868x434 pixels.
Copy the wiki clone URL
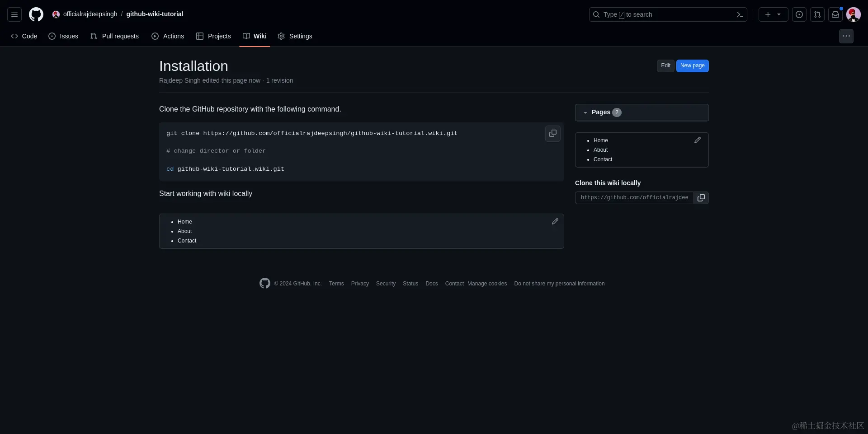tap(701, 198)
